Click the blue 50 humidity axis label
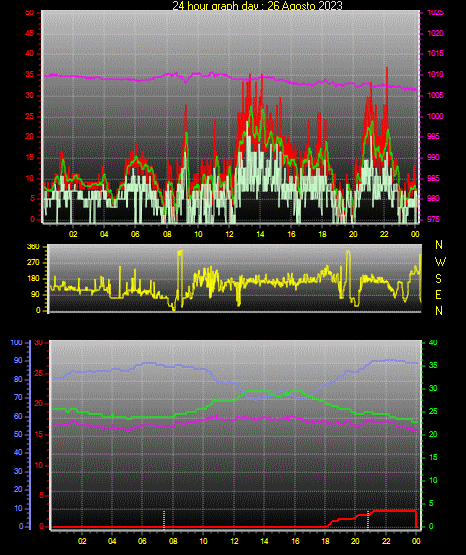This screenshot has width=466, height=555. click(18, 434)
